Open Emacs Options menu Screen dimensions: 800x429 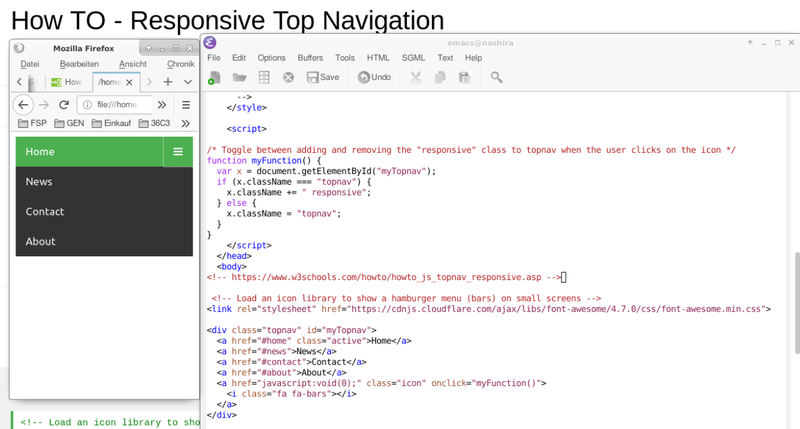pos(271,58)
